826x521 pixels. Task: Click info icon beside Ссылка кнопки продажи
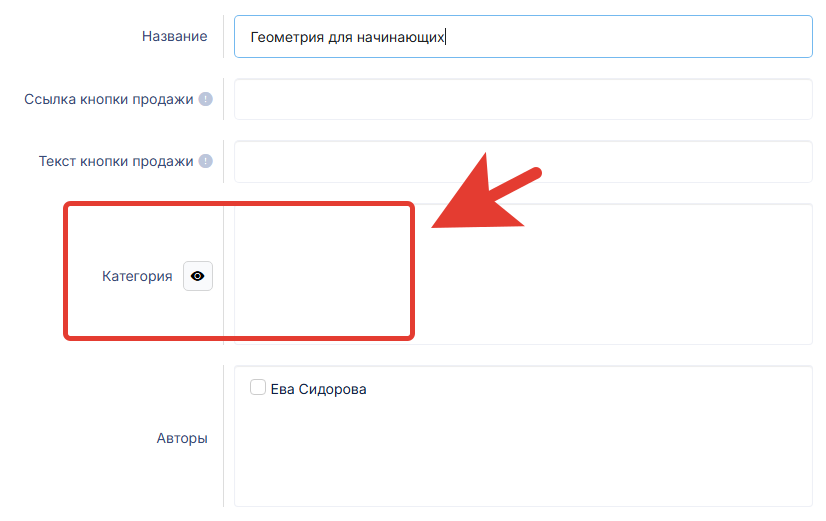[x=206, y=99]
